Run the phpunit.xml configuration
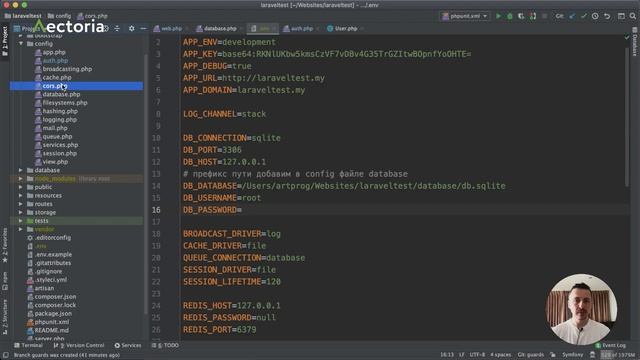This screenshot has width=640, height=360. (x=498, y=16)
